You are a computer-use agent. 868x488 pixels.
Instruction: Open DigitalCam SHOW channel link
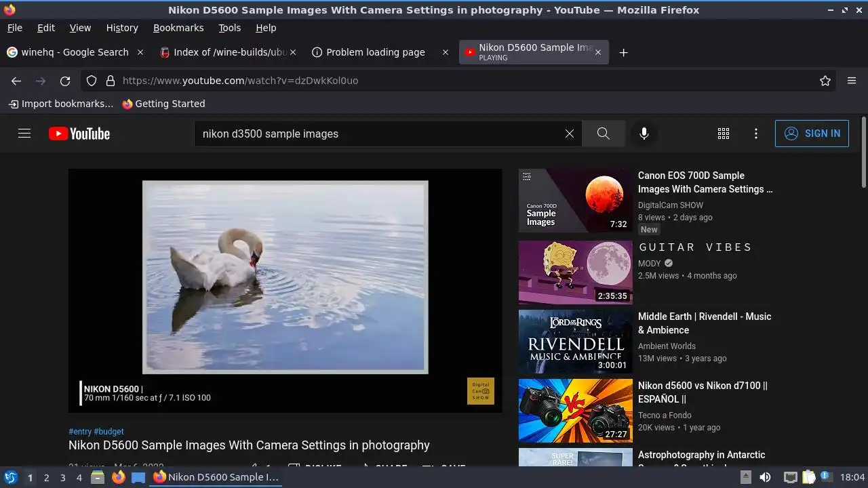[671, 205]
